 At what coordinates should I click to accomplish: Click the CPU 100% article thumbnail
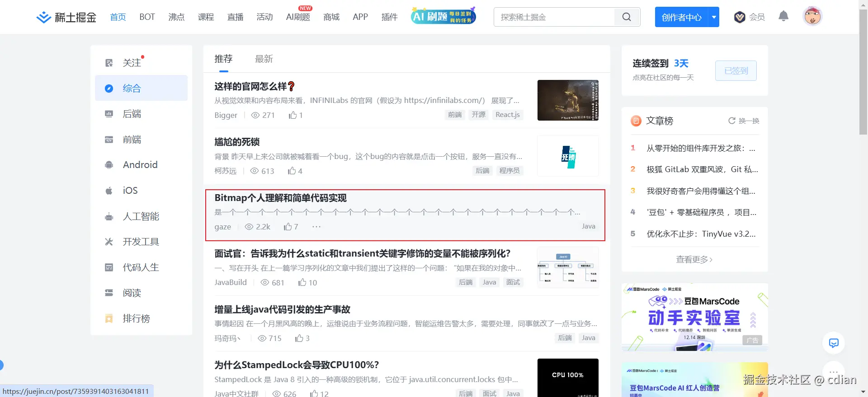568,378
